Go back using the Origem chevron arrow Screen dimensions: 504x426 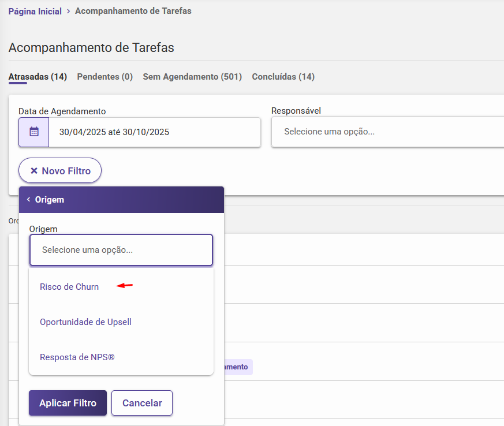tap(29, 200)
